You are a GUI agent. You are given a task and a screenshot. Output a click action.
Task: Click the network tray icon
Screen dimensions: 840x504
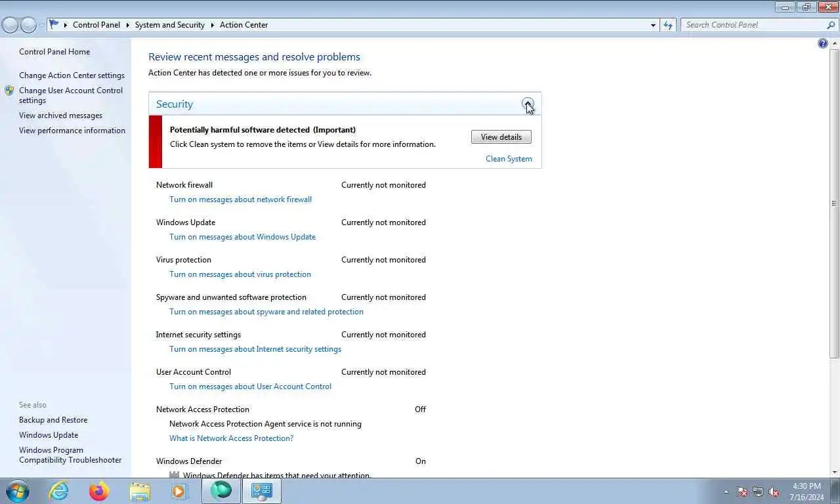point(758,492)
